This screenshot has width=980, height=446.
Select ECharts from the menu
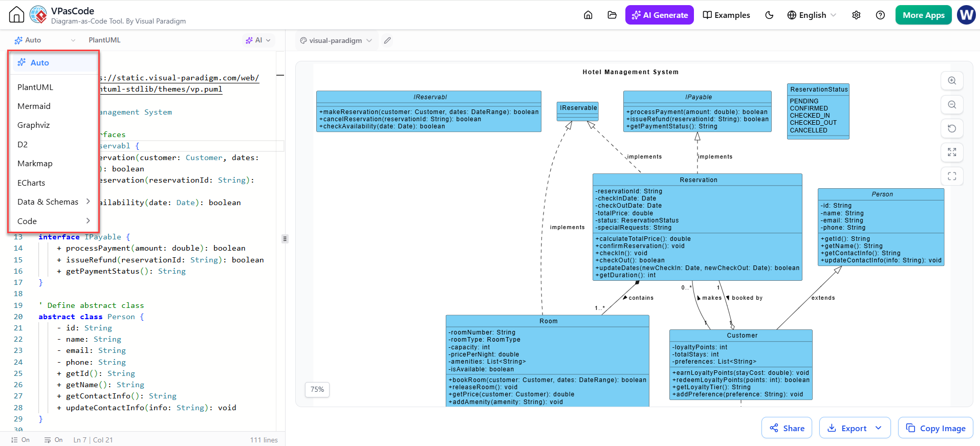pos(54,183)
